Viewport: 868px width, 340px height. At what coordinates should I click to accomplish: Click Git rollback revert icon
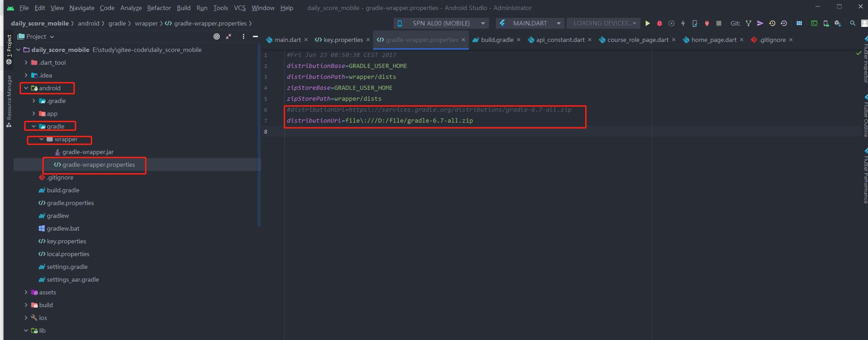click(x=784, y=23)
